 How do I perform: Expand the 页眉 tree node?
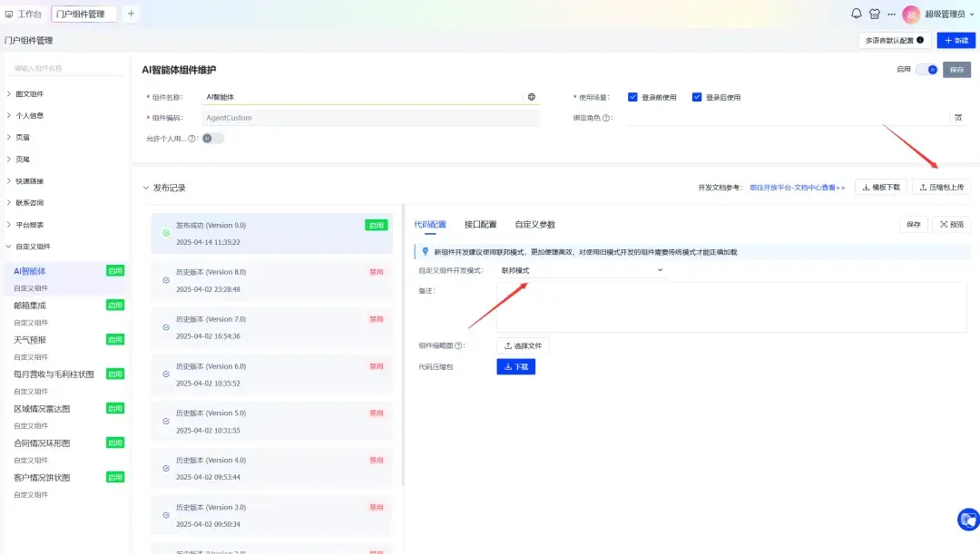(9, 138)
